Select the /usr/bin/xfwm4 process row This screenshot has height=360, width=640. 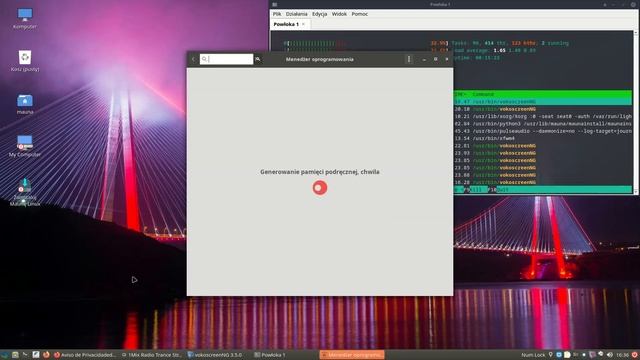point(543,138)
